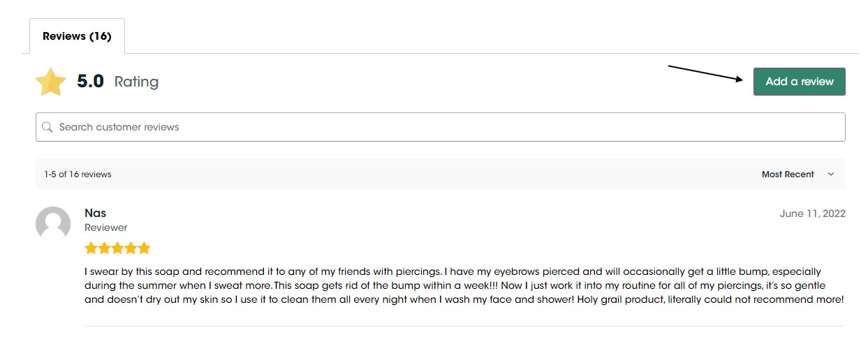The image size is (868, 337).
Task: Select the reviewer name Nas
Action: (95, 213)
